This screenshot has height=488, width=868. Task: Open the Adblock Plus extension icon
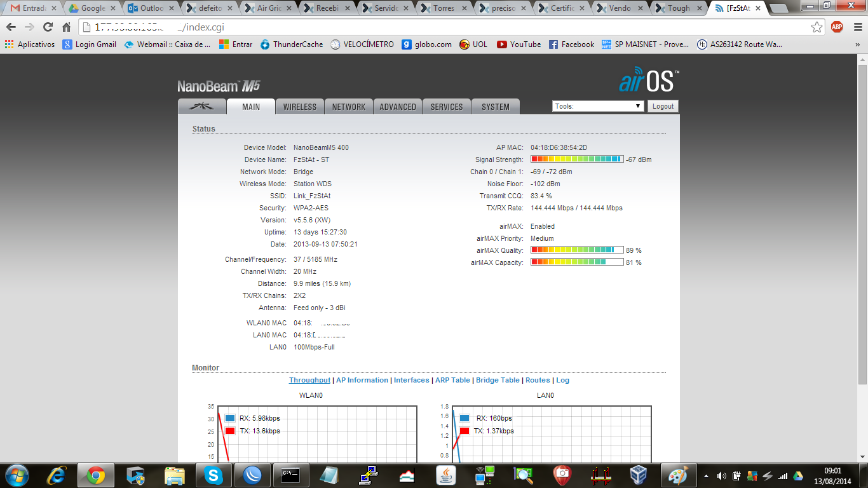(x=837, y=27)
